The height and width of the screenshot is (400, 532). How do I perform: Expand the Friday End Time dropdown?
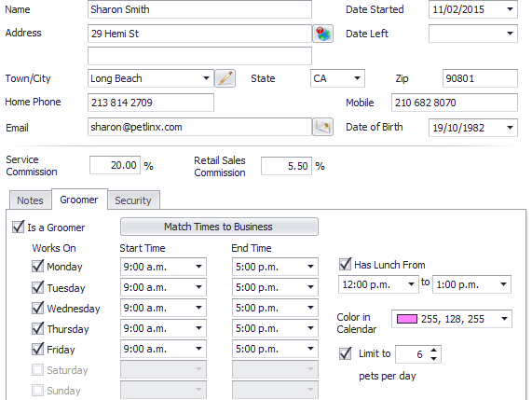pyautogui.click(x=310, y=349)
